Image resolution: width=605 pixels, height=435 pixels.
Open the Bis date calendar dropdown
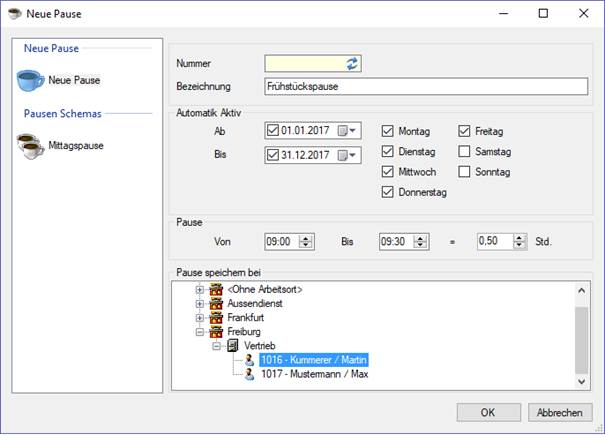346,155
